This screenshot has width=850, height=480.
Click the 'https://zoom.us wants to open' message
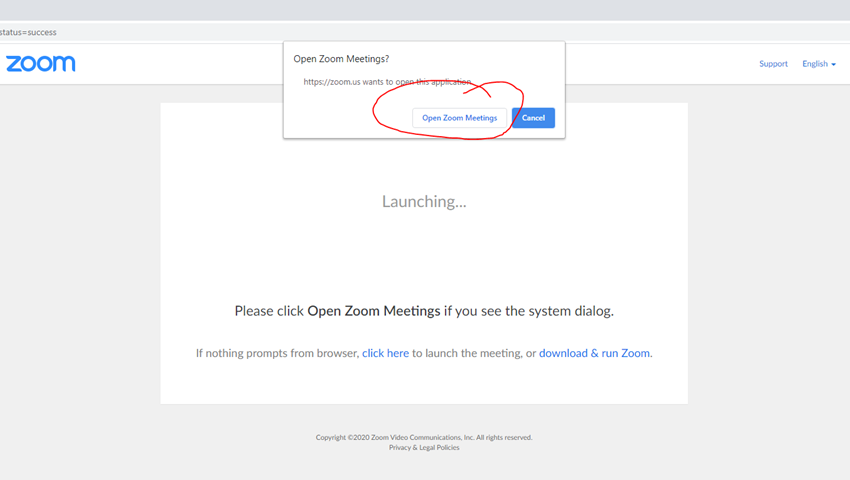tap(386, 82)
